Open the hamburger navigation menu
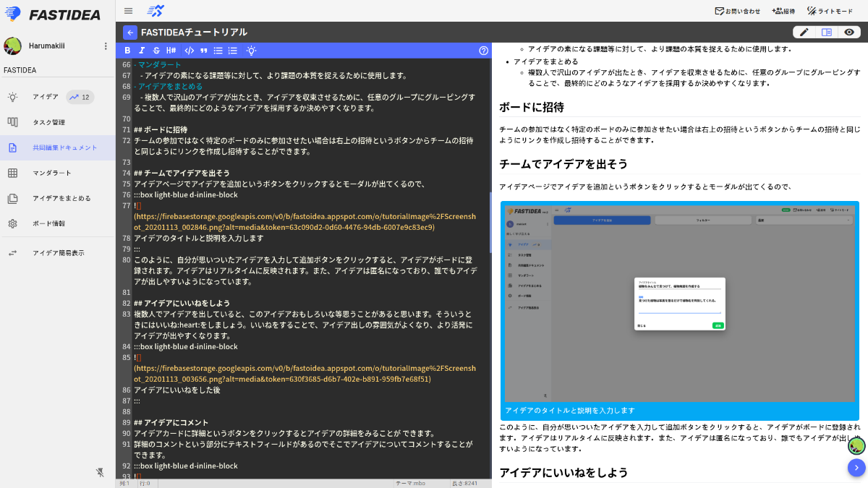The height and width of the screenshot is (488, 868). (128, 11)
